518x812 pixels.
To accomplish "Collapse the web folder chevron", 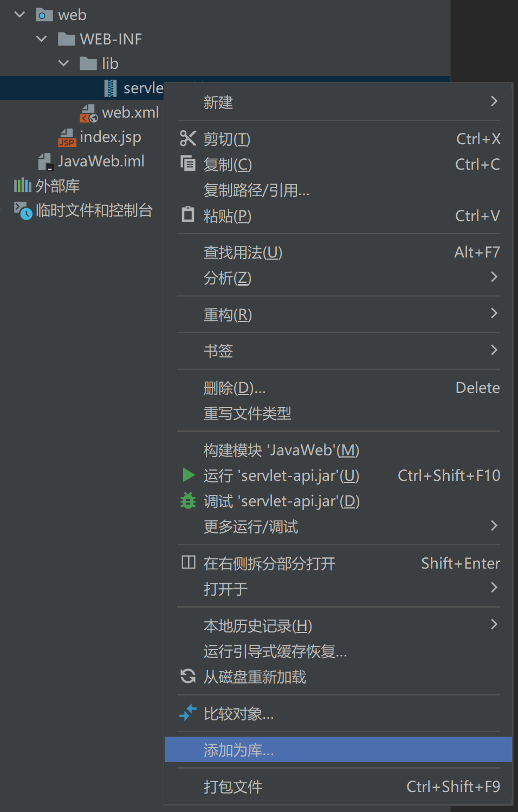I will tap(20, 15).
